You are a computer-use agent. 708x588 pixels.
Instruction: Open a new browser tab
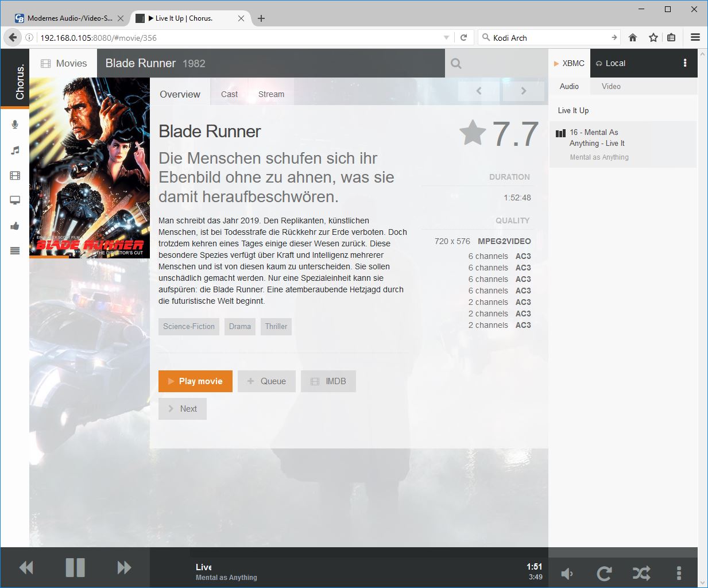click(x=261, y=18)
